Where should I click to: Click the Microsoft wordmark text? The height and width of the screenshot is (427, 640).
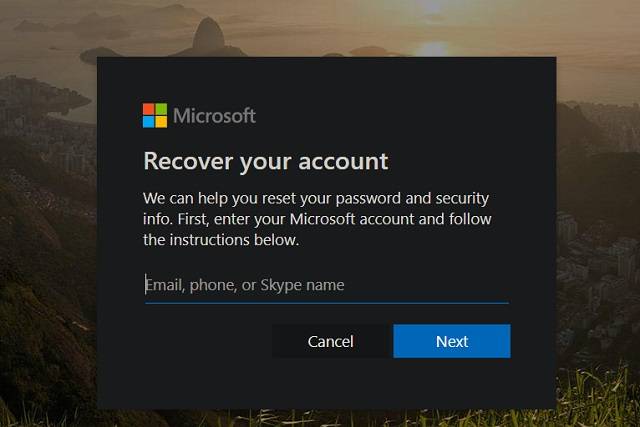(x=214, y=115)
